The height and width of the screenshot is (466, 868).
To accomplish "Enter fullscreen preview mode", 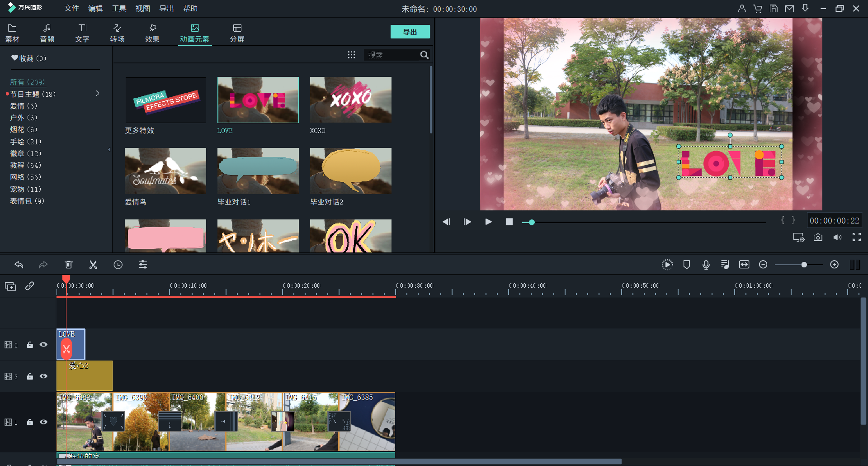I will (856, 238).
